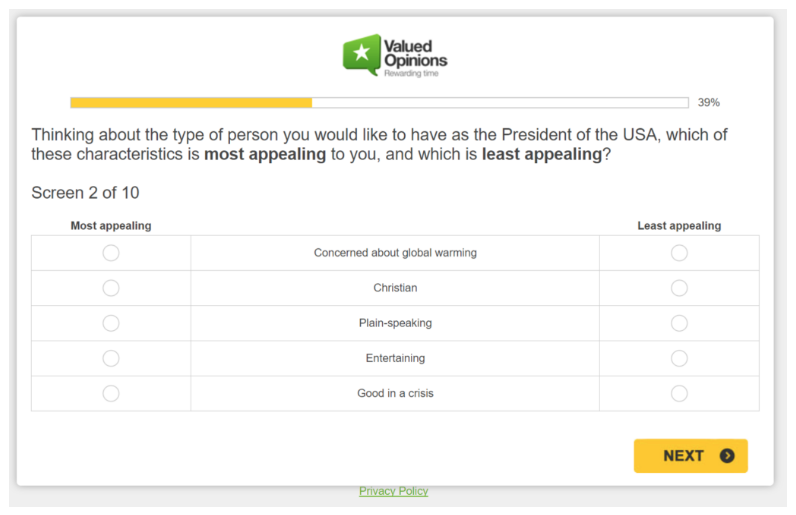Mark Christian as Least appealing

[x=679, y=288]
